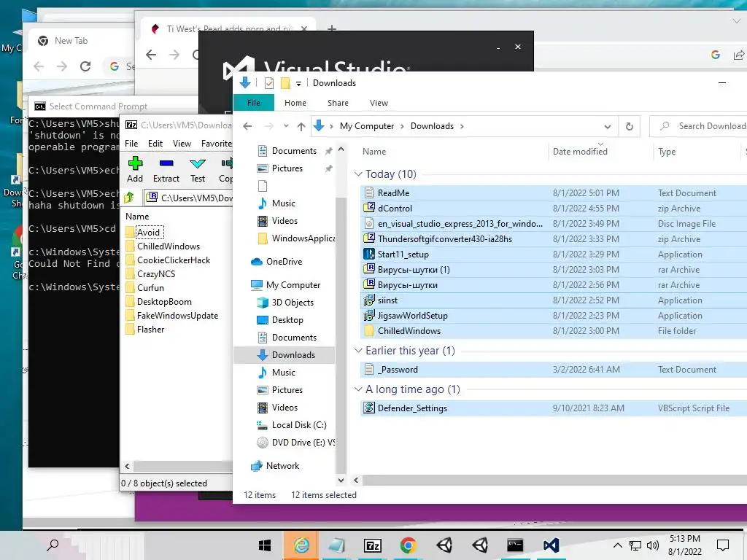
Task: Open the Customize Quick Access Toolbar dropdown
Action: tap(298, 84)
